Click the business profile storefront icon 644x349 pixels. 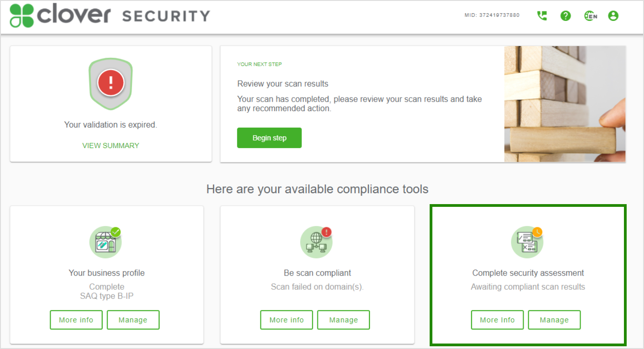click(x=106, y=241)
